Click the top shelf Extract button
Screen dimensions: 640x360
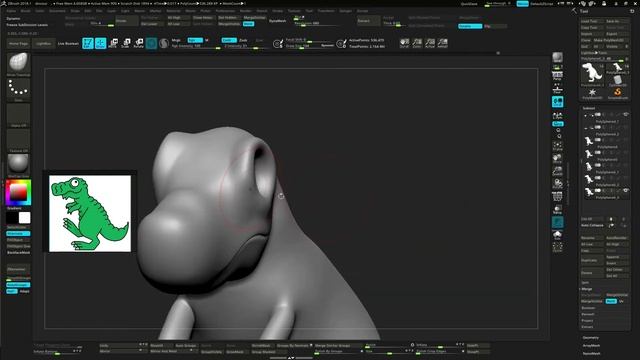point(368,20)
